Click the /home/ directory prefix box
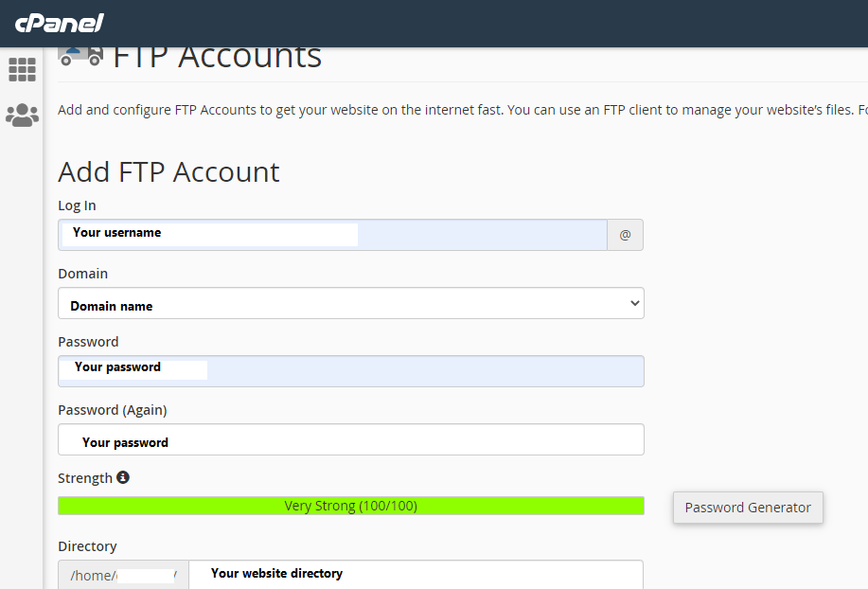 (x=123, y=575)
